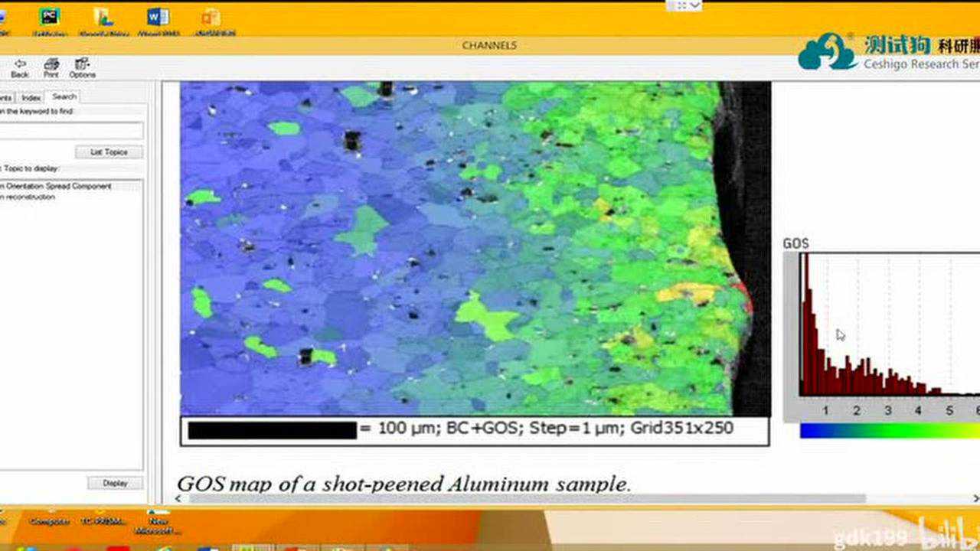Open the folder shortcut on desktop
Screen dimensions: 980x551
point(104,18)
